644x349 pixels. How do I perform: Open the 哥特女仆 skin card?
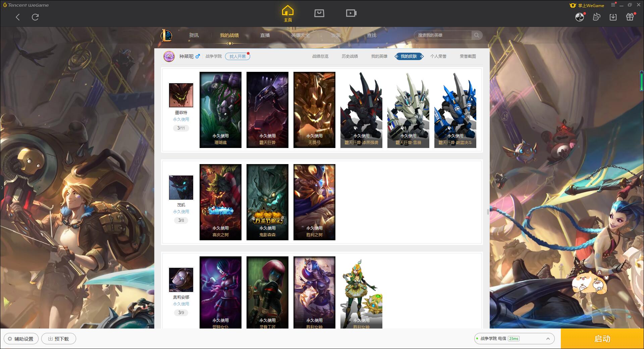click(x=220, y=292)
